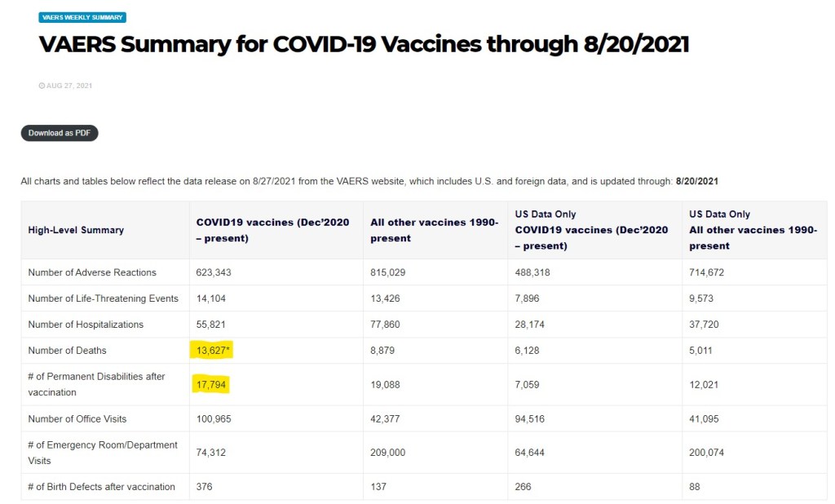The image size is (835, 504).
Task: Click the clock icon beside the post date
Action: click(x=42, y=86)
